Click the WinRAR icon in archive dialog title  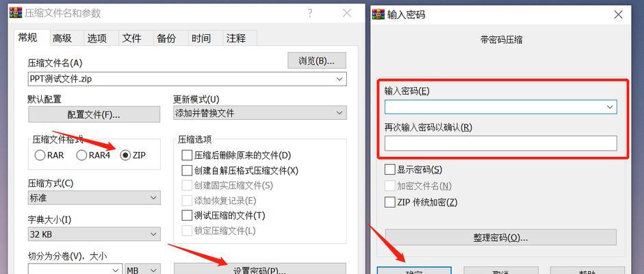(x=16, y=13)
